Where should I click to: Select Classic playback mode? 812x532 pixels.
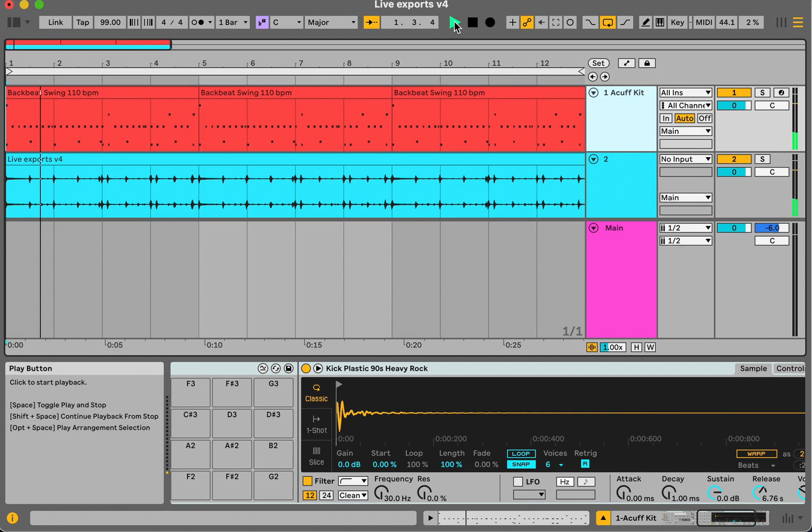tap(316, 393)
